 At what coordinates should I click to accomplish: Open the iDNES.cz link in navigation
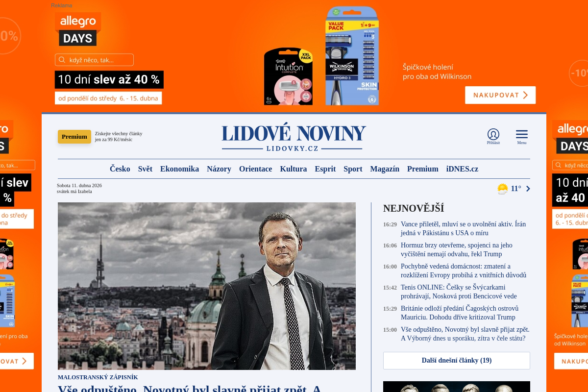point(462,169)
